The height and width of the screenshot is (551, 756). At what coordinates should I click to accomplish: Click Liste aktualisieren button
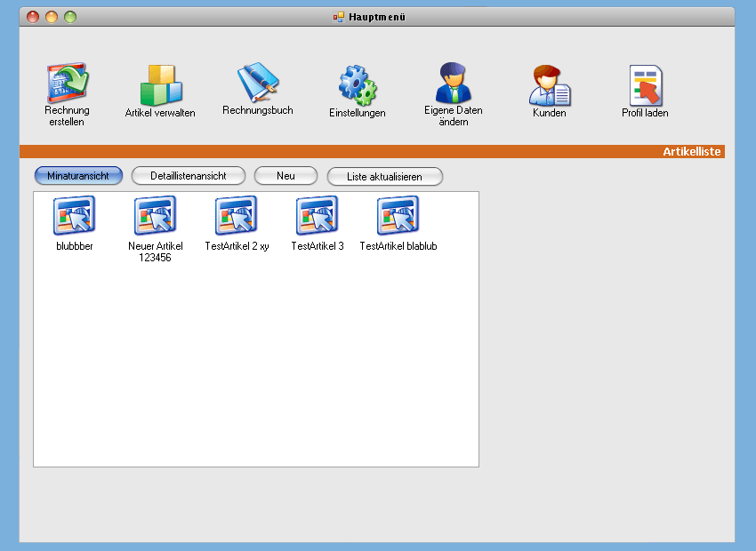pos(385,176)
